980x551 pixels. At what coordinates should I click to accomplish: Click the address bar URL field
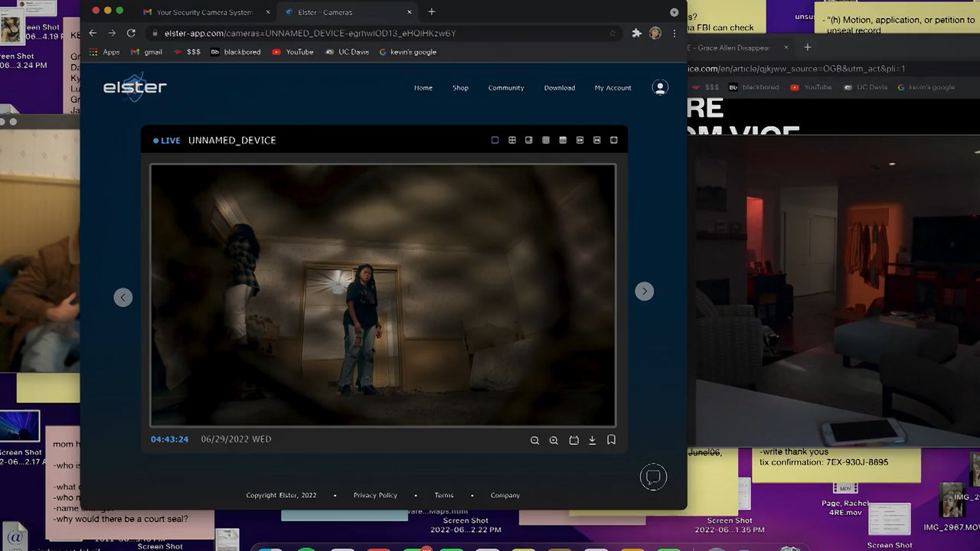[383, 34]
